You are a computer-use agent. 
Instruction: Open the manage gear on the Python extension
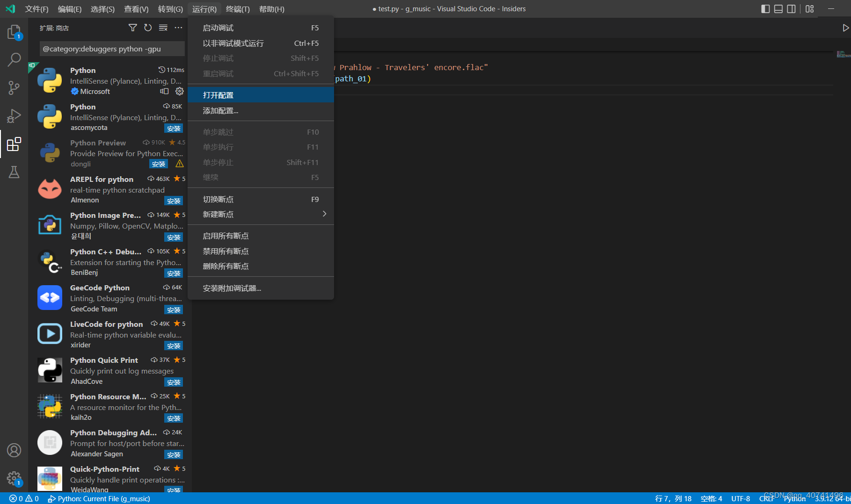click(180, 91)
